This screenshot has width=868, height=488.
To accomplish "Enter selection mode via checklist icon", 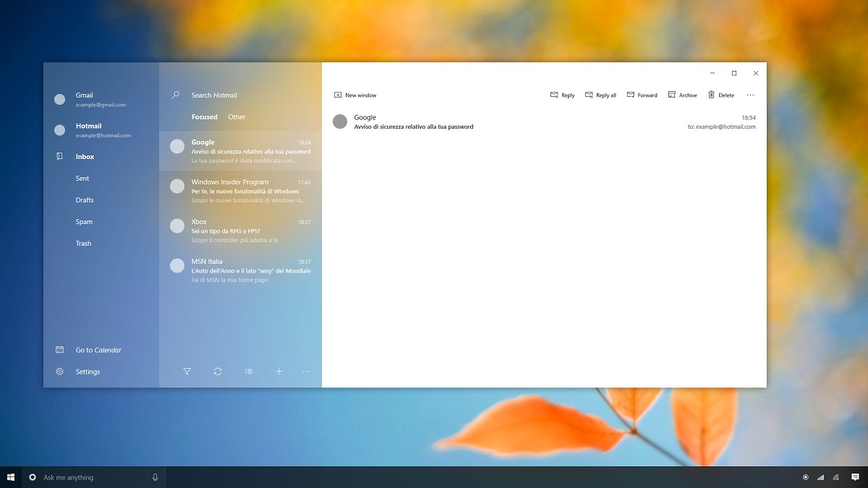I will click(x=249, y=372).
